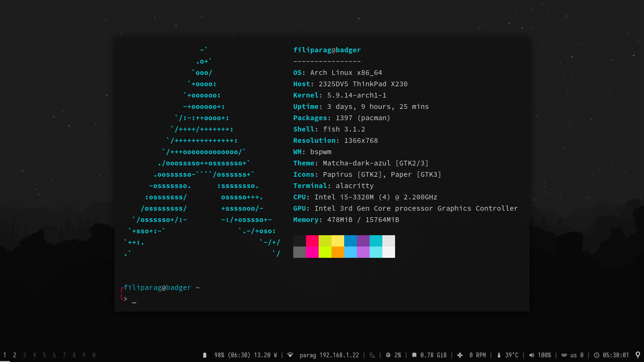Click the battery icon in the status bar
644x362 pixels.
click(x=204, y=355)
